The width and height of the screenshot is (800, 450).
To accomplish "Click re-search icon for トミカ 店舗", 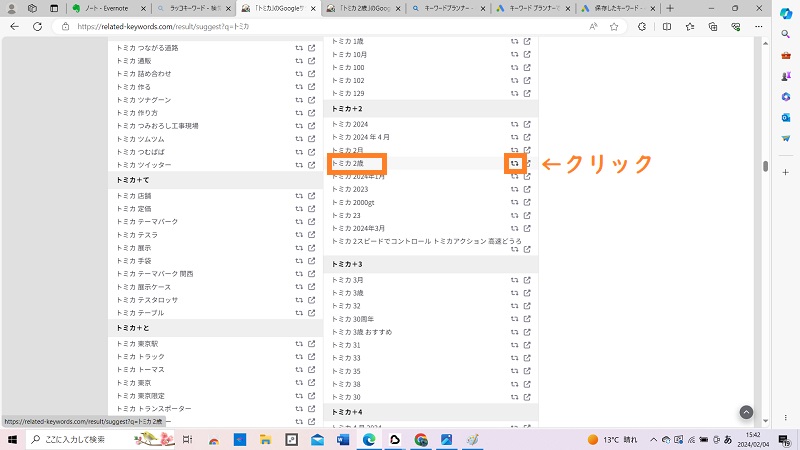I will [x=299, y=196].
